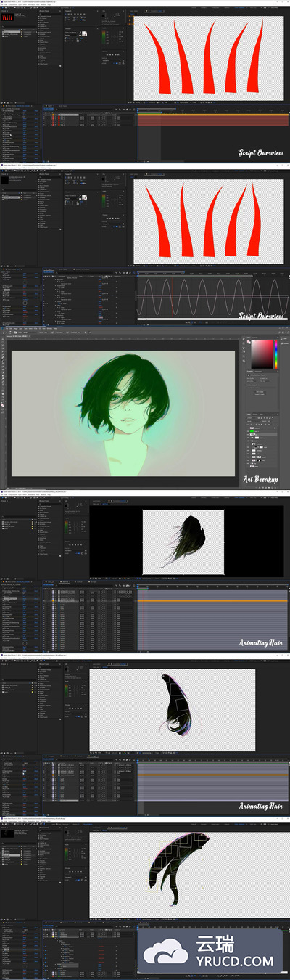Toggle the lock transparent pixels option in Layers panel
This screenshot has height=980, width=290.
[252, 425]
